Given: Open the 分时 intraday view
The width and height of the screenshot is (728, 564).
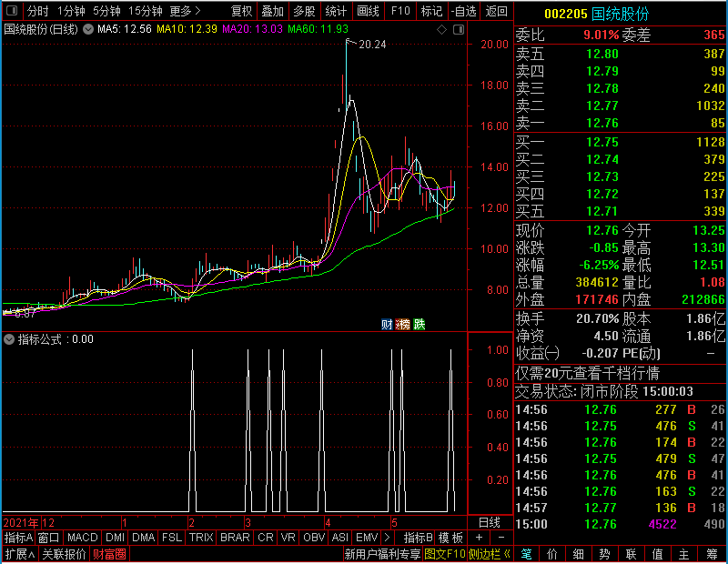Looking at the screenshot, I should 37,11.
